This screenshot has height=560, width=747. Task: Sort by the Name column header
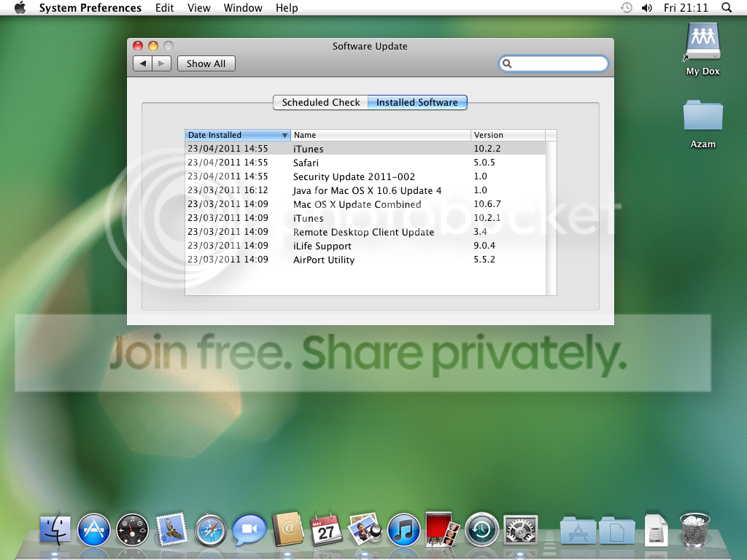pos(381,135)
